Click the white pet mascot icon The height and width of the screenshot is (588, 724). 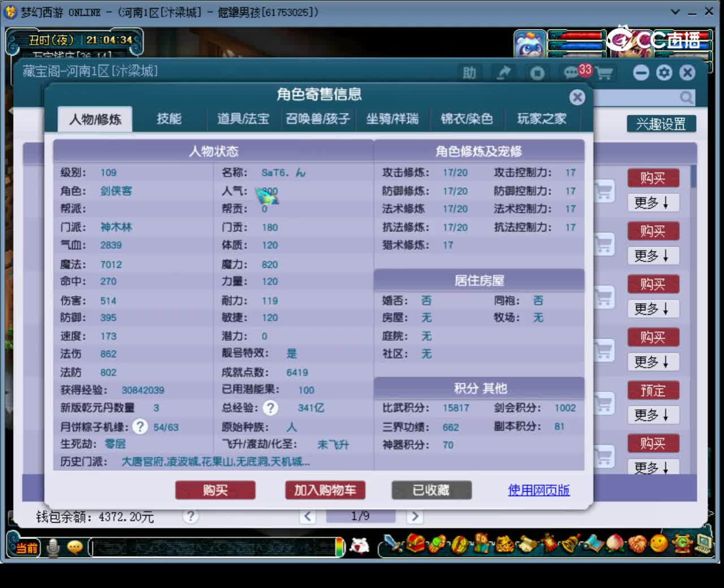click(360, 546)
